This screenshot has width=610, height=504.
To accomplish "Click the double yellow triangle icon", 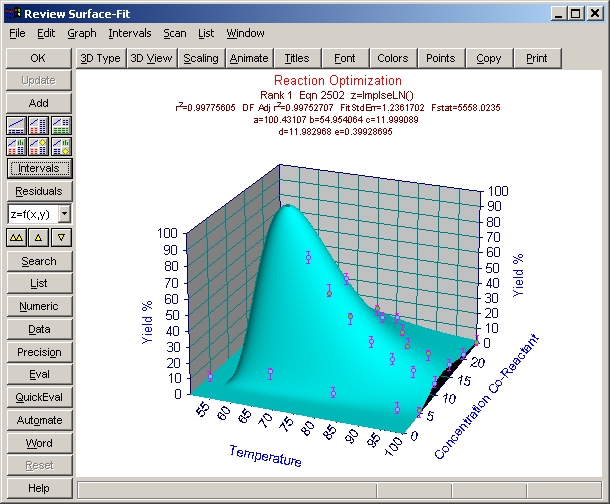I will [x=17, y=237].
